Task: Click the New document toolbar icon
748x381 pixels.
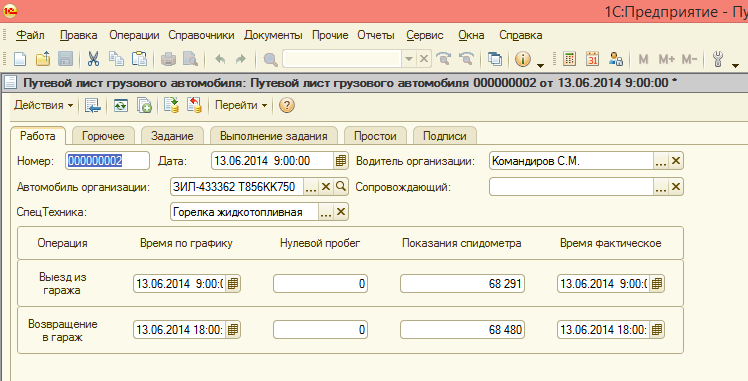Action: point(20,59)
